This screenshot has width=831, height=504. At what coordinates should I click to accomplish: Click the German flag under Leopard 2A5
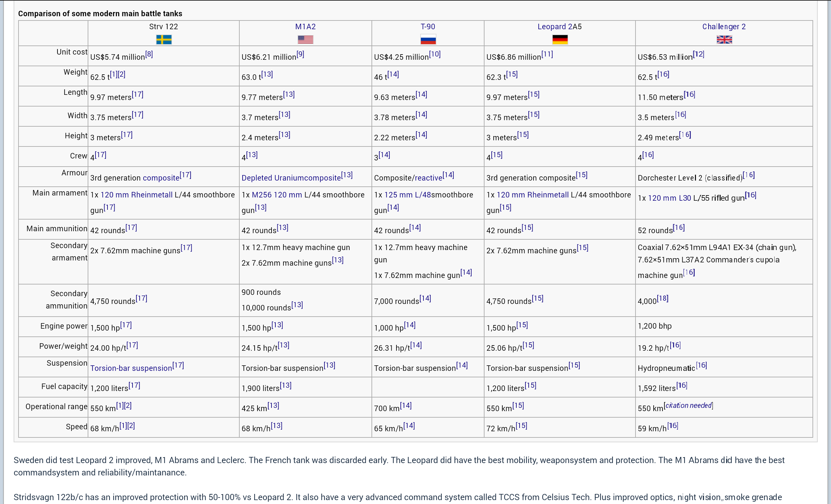(560, 40)
